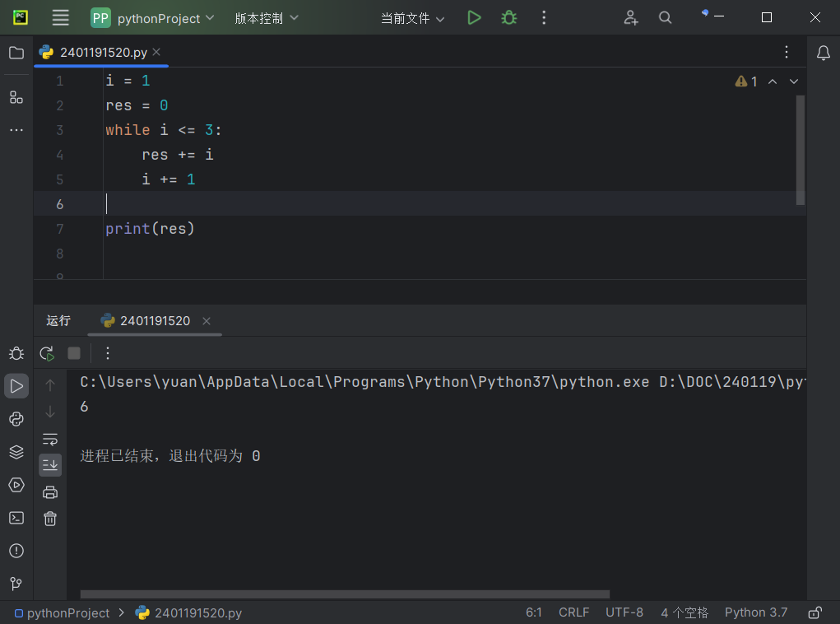
Task: Click pythonProject breadcrumb in status bar
Action: 63,612
